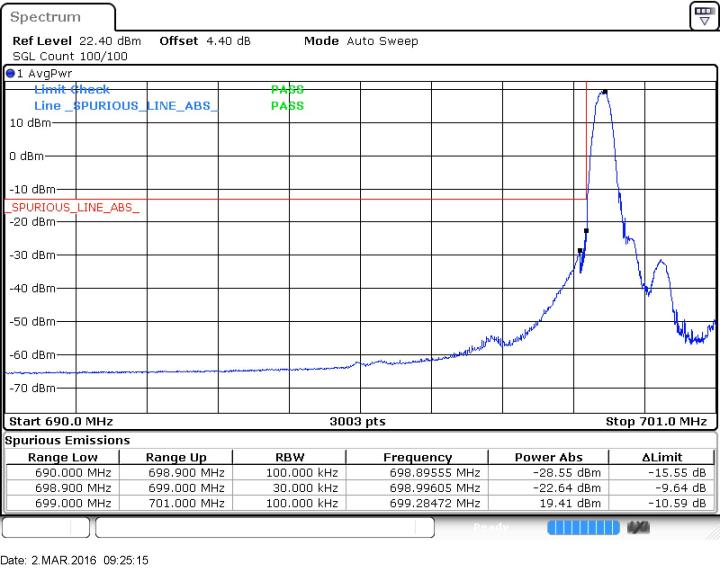Image resolution: width=720 pixels, height=581 pixels.
Task: Click the marker near -22 dBm on trace
Action: tap(586, 231)
